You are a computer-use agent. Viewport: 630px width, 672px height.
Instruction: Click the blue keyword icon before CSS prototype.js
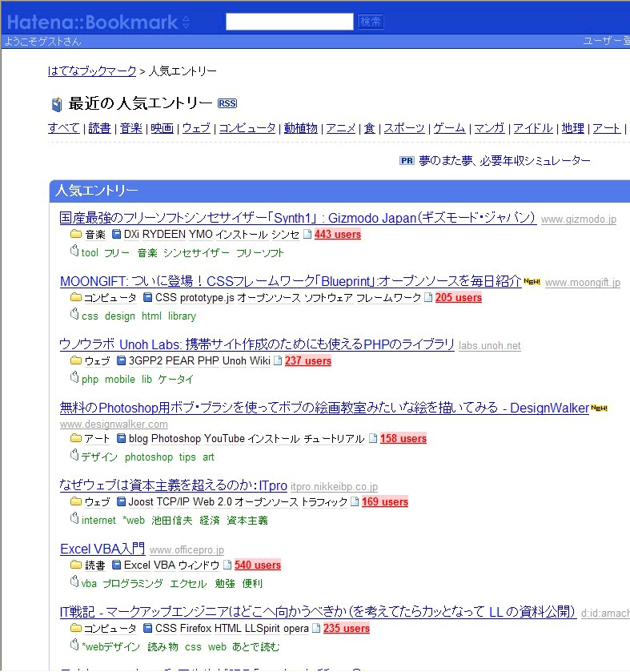(x=148, y=297)
